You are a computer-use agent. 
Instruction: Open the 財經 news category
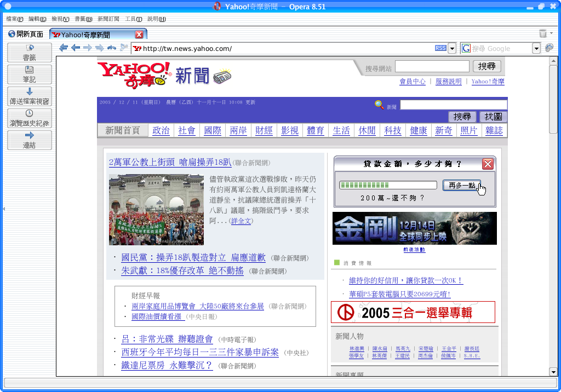tap(264, 130)
